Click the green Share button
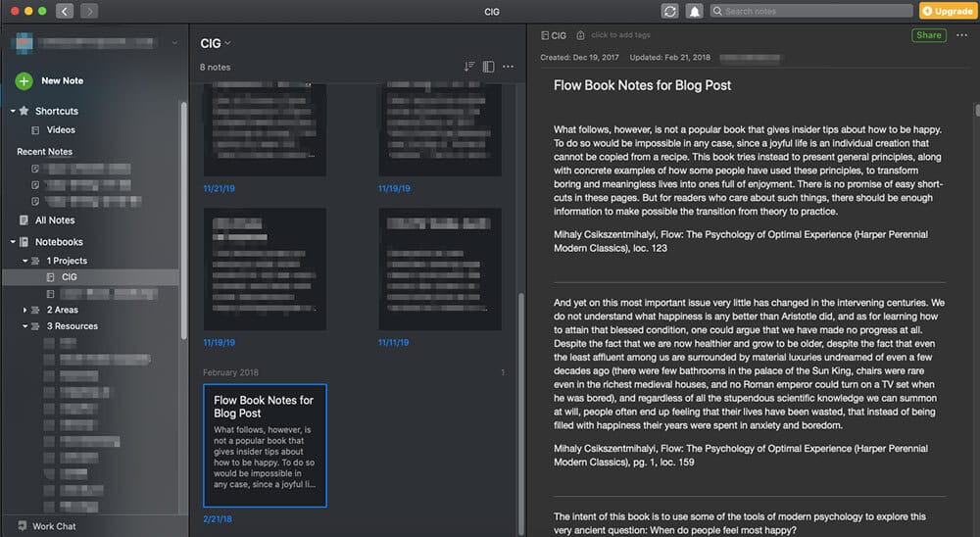 click(928, 35)
